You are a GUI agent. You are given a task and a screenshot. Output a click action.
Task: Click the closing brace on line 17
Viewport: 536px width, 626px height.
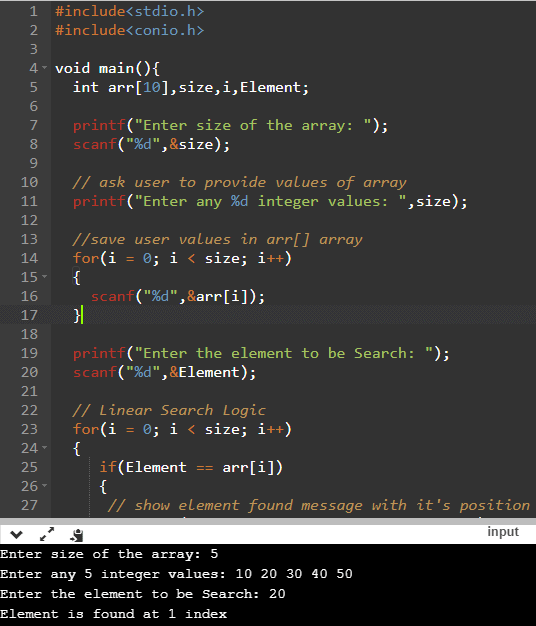(x=77, y=315)
